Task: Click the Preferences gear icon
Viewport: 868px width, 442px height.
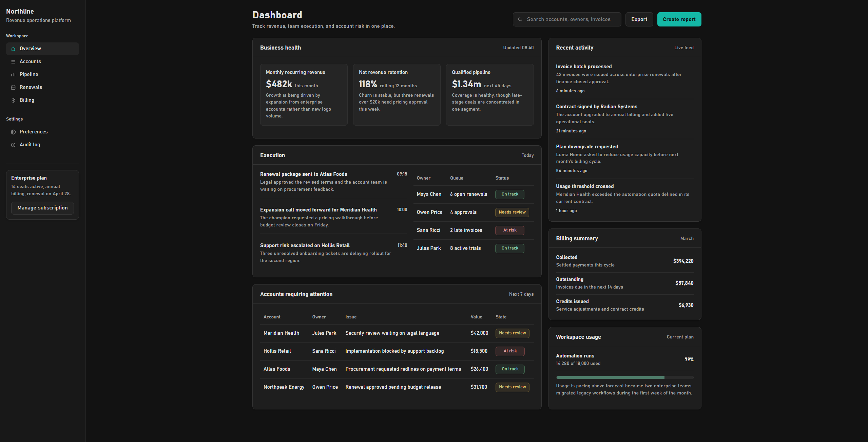Action: coord(13,132)
